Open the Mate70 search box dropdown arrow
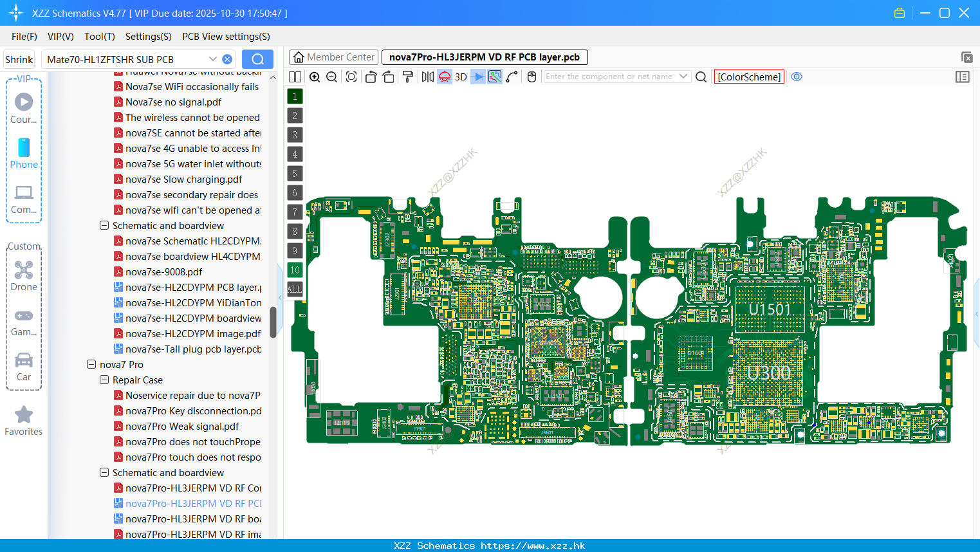This screenshot has width=980, height=552. click(x=213, y=59)
